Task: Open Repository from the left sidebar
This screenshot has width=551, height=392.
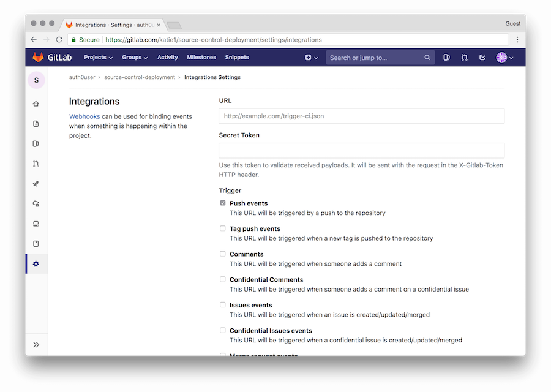Action: pyautogui.click(x=36, y=124)
